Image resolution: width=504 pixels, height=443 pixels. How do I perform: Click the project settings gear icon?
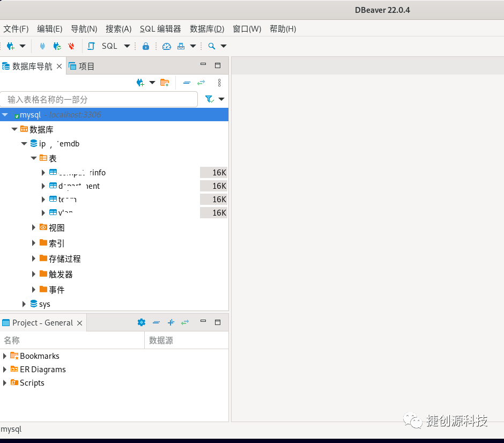(142, 322)
